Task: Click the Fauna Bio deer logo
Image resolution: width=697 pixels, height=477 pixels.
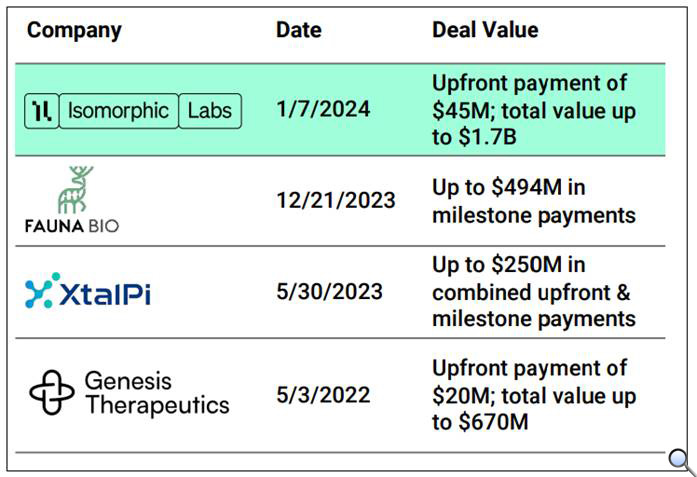Action: (x=75, y=190)
